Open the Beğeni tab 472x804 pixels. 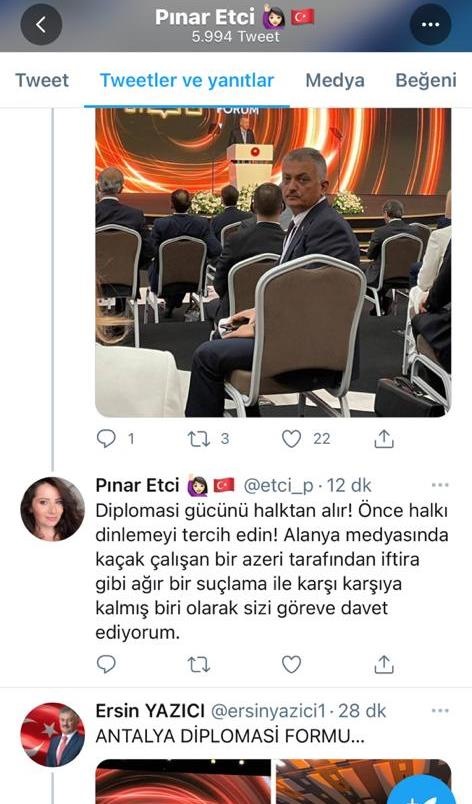[x=426, y=81]
